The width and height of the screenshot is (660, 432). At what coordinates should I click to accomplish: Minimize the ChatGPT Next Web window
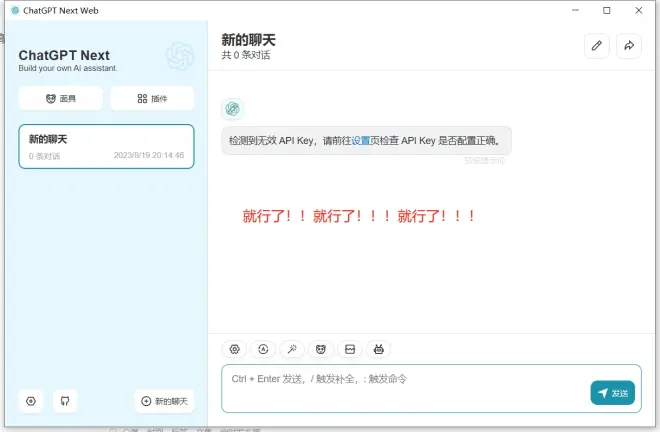(575, 10)
